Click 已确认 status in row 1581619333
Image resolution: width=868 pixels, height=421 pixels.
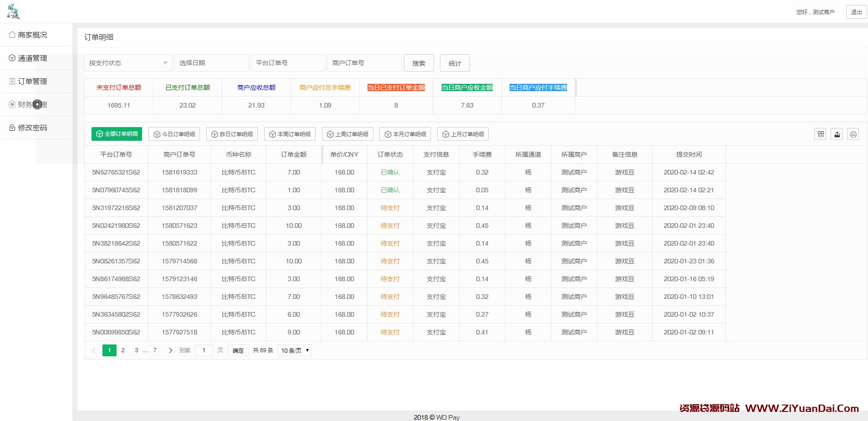click(x=390, y=172)
